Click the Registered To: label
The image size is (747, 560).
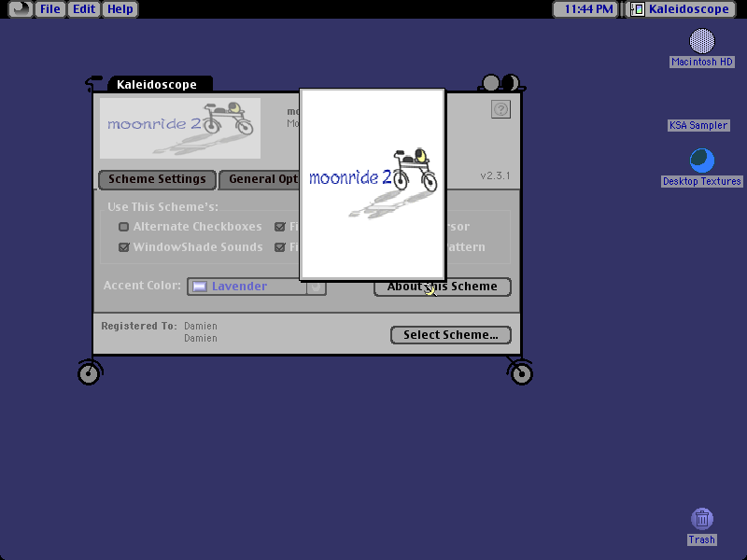139,326
